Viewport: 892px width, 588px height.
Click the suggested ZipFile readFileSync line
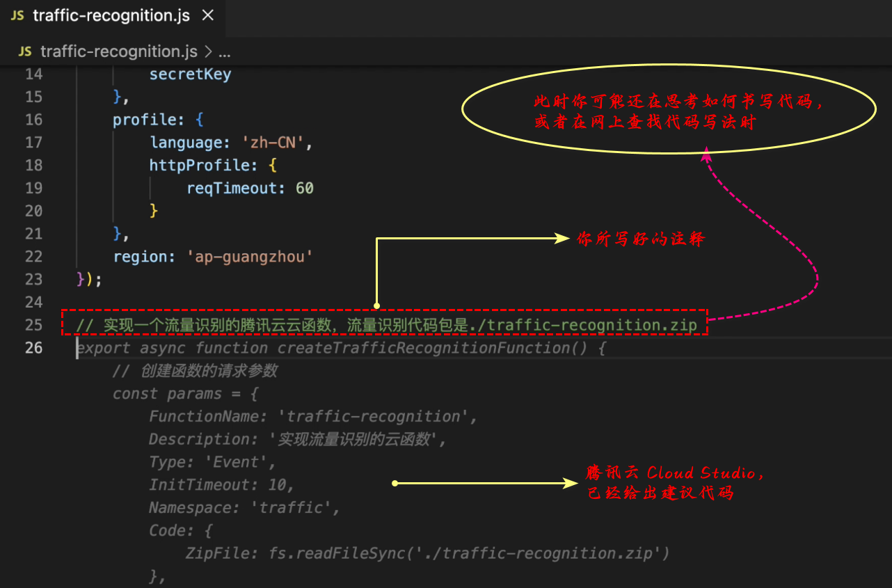pos(427,554)
